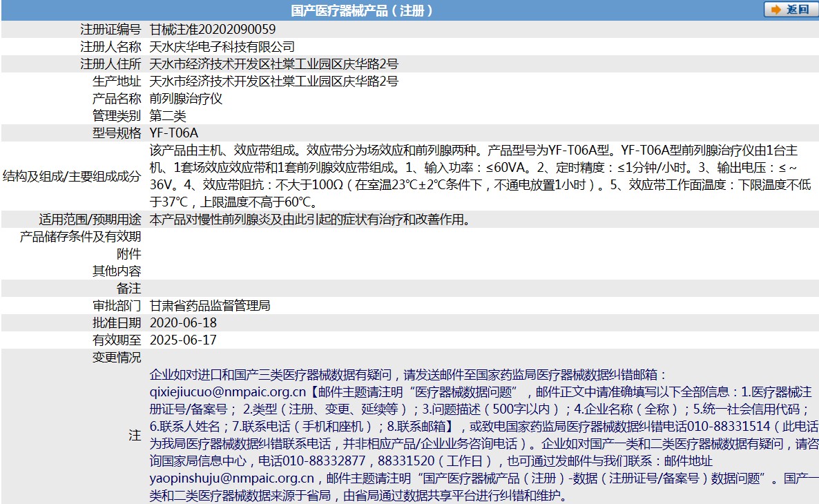Click the 生产地址 address value
The height and width of the screenshot is (504, 819).
point(273,81)
